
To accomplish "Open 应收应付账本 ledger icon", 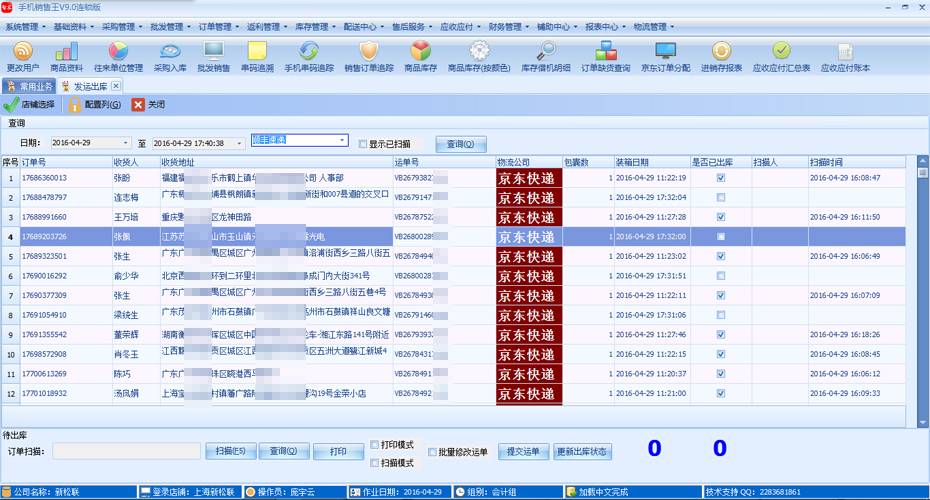I will (x=845, y=57).
